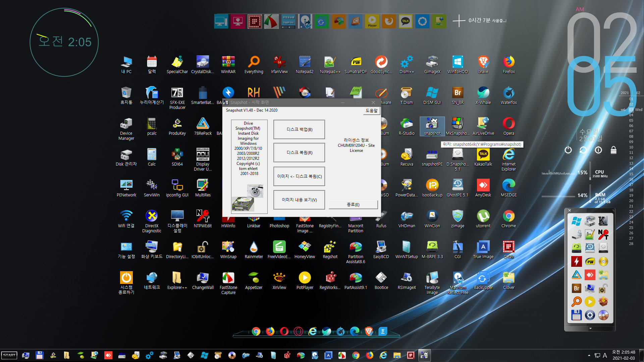Select the snapshot desktop icon
The width and height of the screenshot is (644, 362).
point(432,126)
